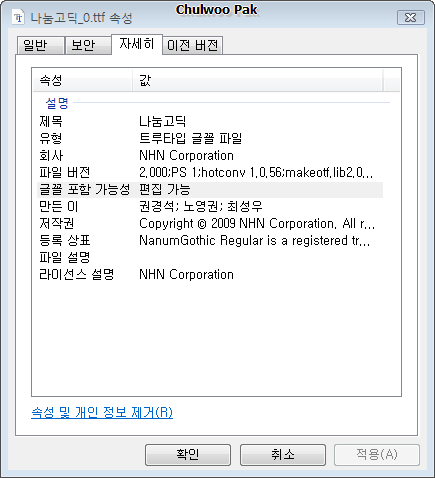Select the 파일 설명 property row
The image size is (435, 478).
(x=210, y=257)
